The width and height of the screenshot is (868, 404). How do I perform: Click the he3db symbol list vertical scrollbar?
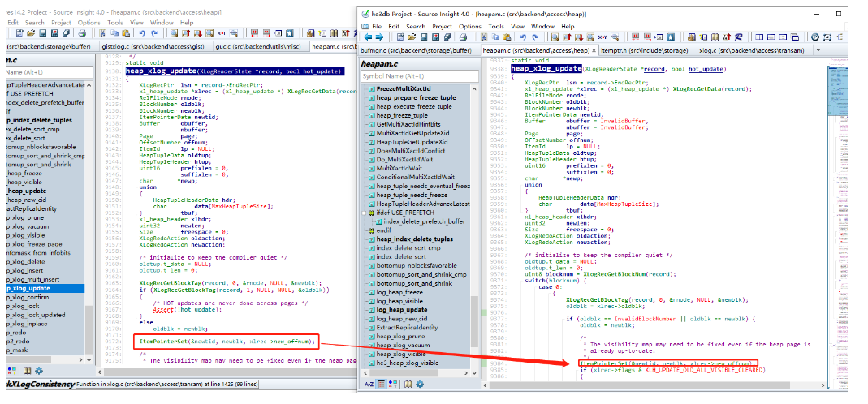click(x=474, y=321)
